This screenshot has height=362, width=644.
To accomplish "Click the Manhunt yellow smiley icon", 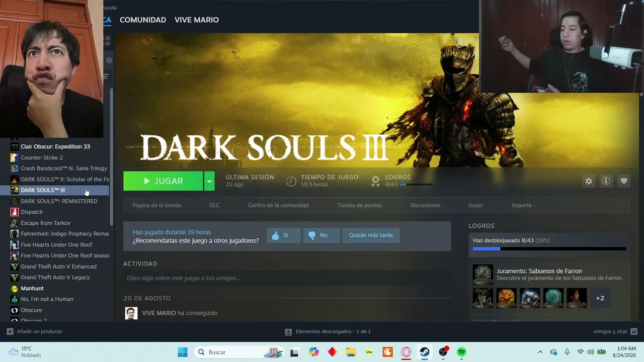I will coord(15,289).
